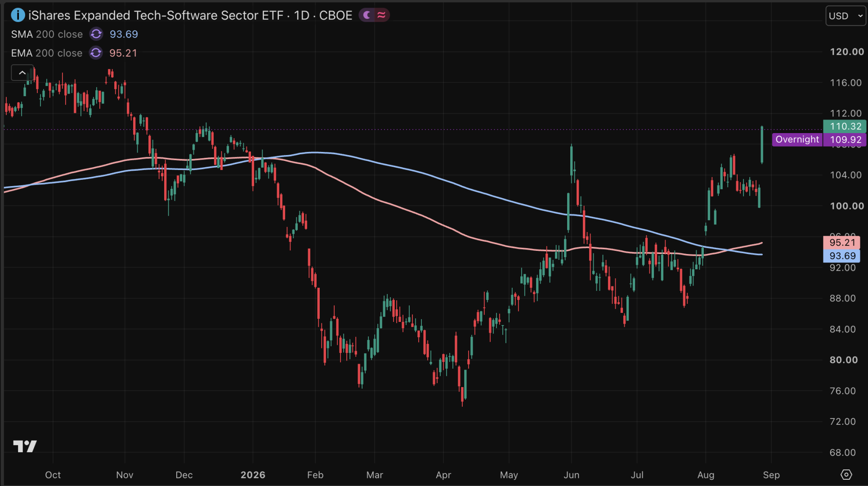Click the 76.00 price axis label
This screenshot has height=486, width=868.
(x=842, y=391)
